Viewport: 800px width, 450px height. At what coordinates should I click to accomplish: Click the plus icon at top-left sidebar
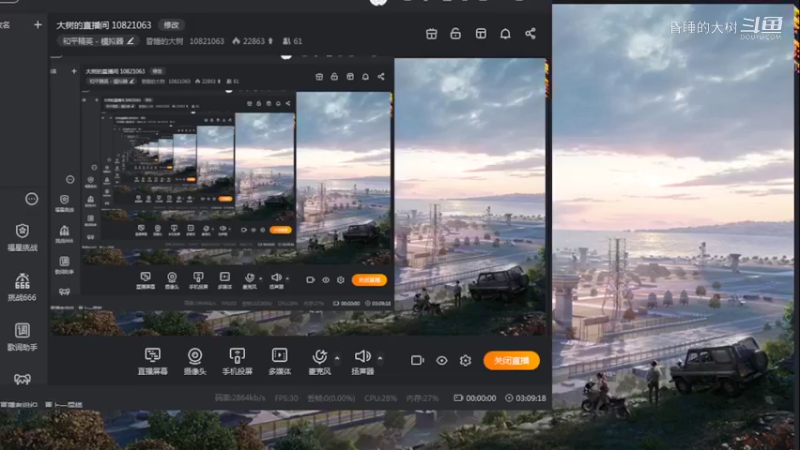(x=38, y=24)
